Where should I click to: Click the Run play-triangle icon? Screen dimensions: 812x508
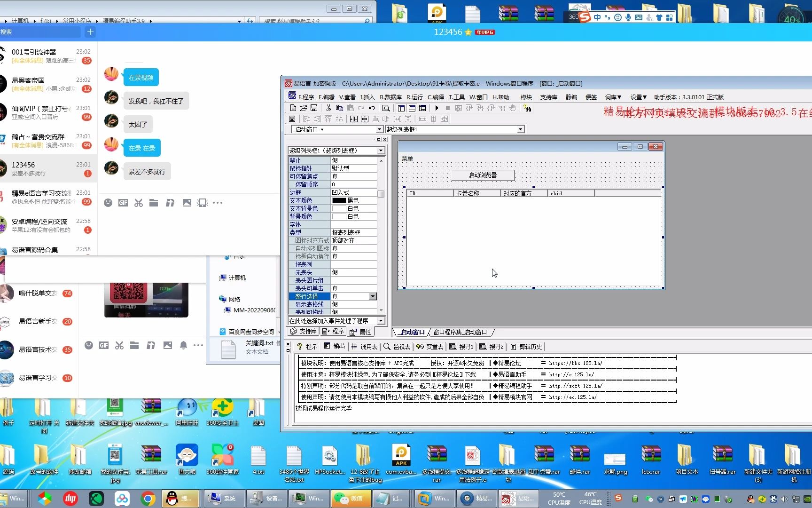437,108
